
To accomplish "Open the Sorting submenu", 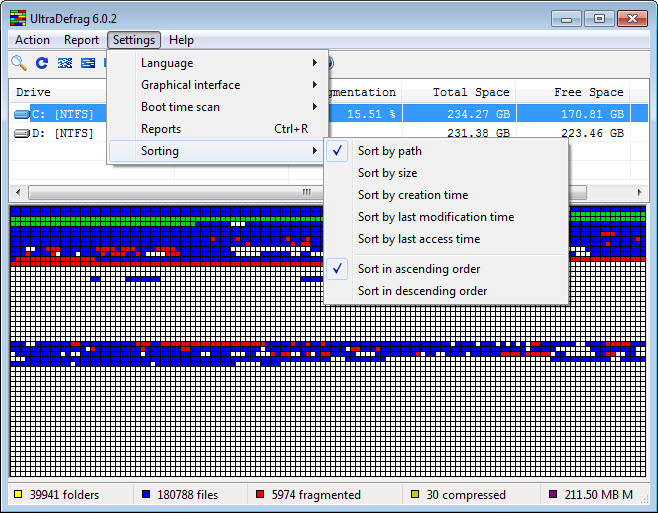I will tap(217, 151).
